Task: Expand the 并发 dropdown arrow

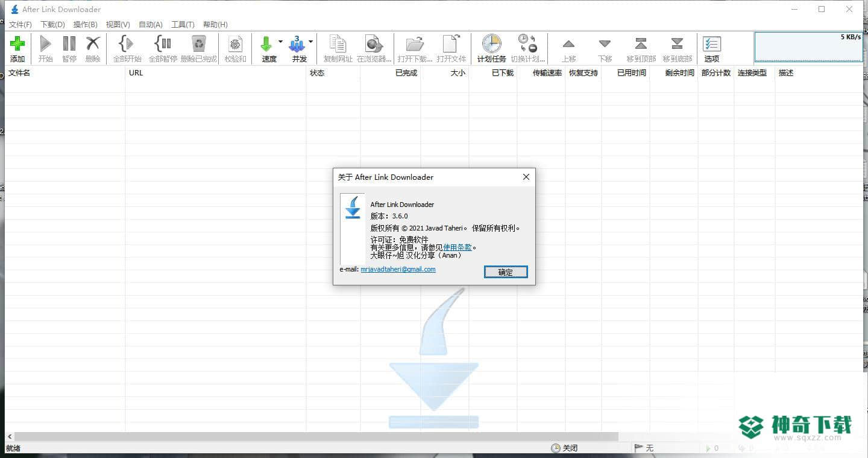Action: (x=310, y=42)
